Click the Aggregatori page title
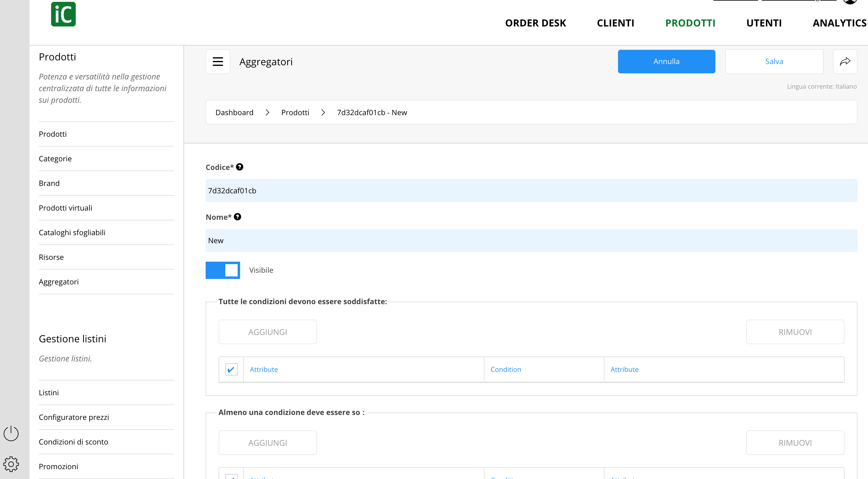Viewport: 868px width, 479px height. click(x=266, y=62)
